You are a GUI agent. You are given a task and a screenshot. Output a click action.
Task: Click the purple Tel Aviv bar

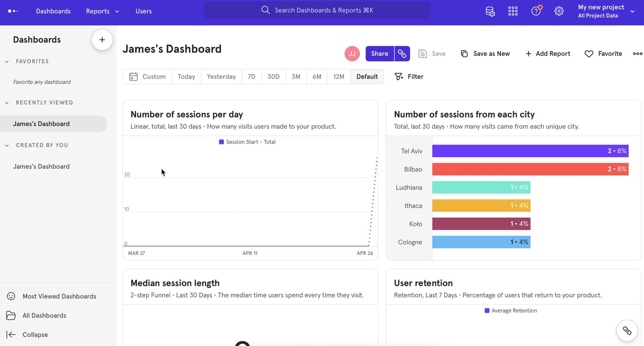tap(530, 151)
